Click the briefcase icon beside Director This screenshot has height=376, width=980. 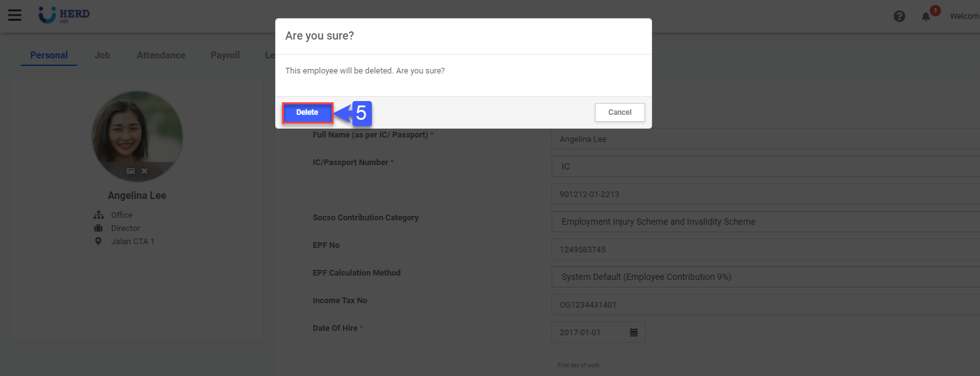point(98,228)
